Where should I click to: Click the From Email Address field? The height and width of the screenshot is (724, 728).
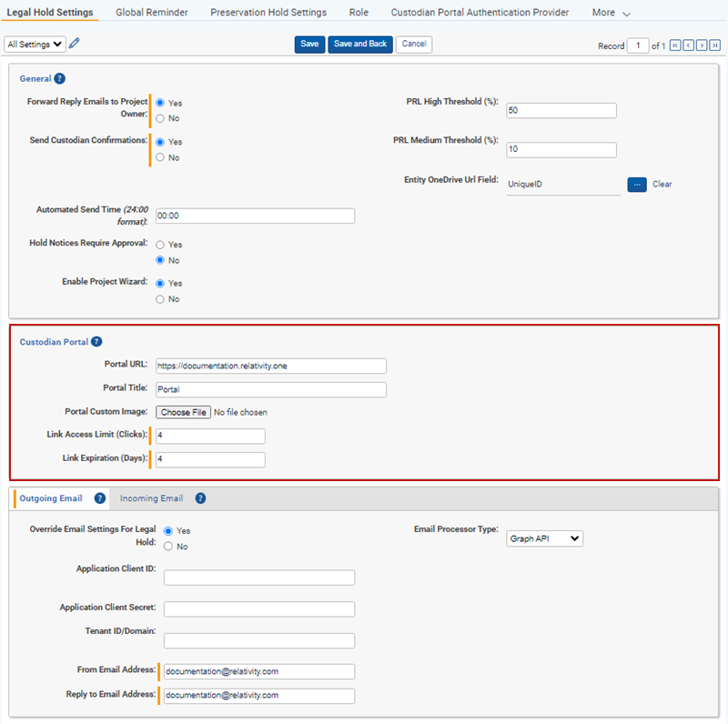[259, 671]
